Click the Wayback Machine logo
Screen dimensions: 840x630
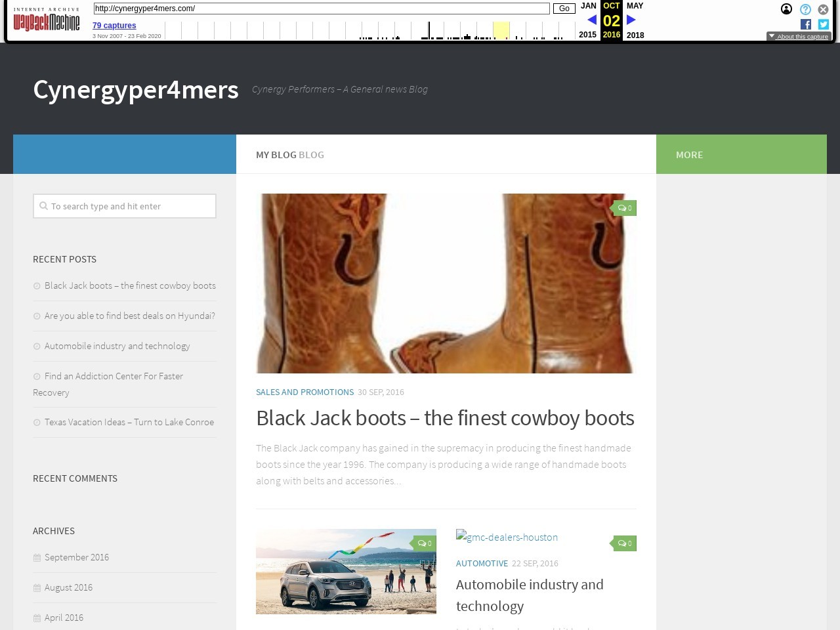(47, 21)
